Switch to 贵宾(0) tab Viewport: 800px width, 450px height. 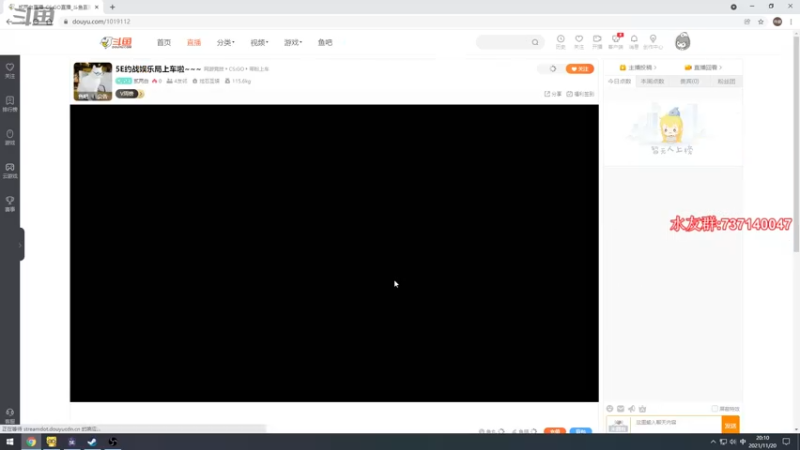pos(689,82)
